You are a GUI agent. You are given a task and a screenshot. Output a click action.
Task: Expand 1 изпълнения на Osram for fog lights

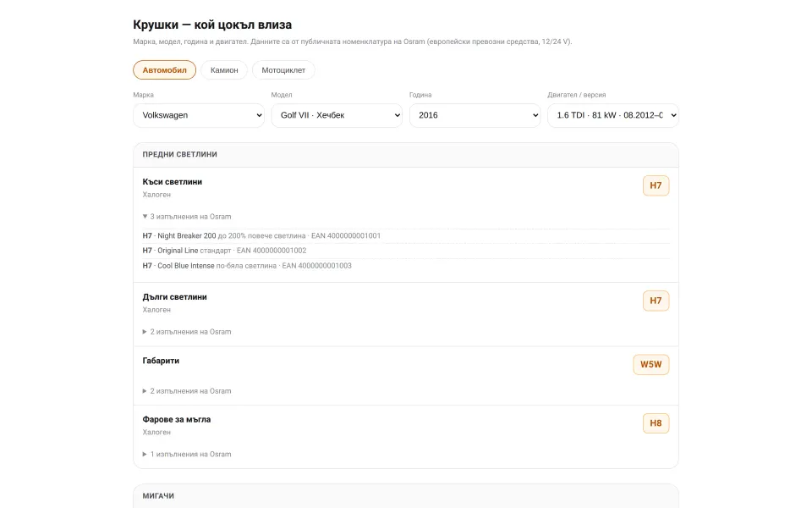pyautogui.click(x=187, y=454)
